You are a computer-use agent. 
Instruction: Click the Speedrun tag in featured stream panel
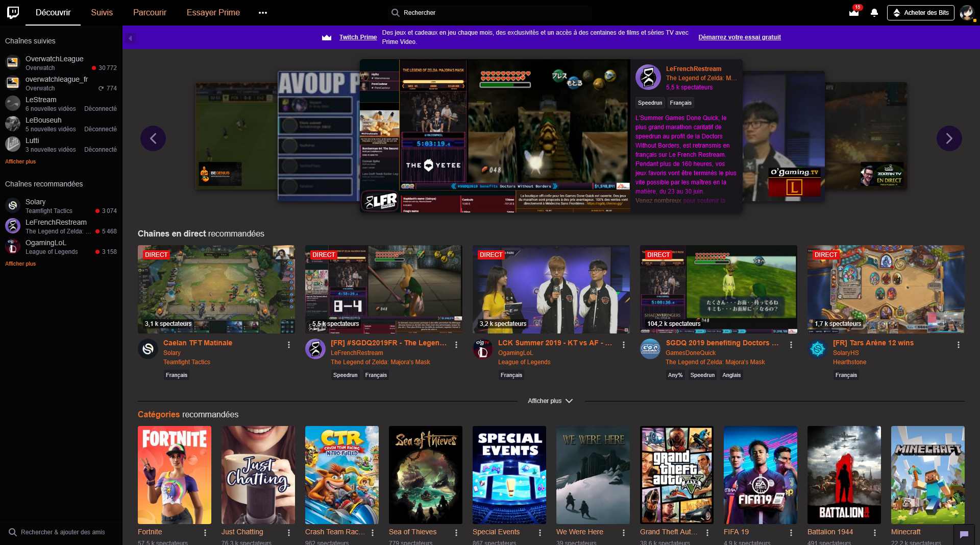click(x=650, y=103)
